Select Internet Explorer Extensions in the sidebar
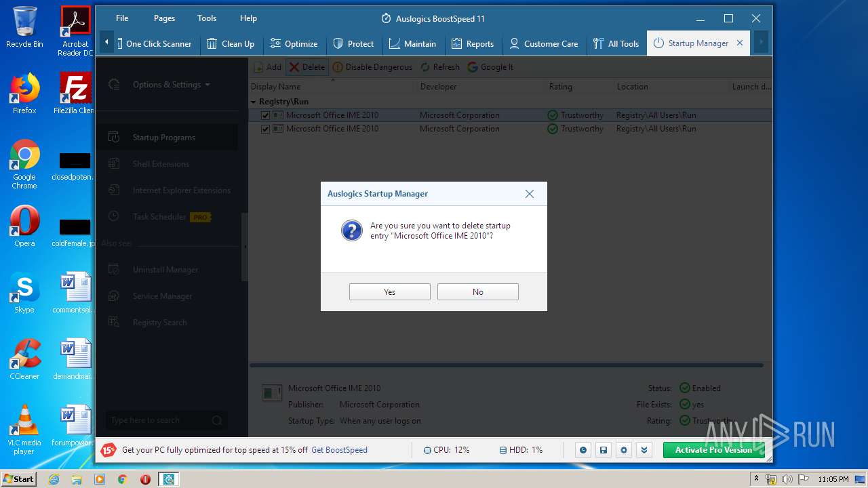Screen dimensions: 868x488 point(167,190)
